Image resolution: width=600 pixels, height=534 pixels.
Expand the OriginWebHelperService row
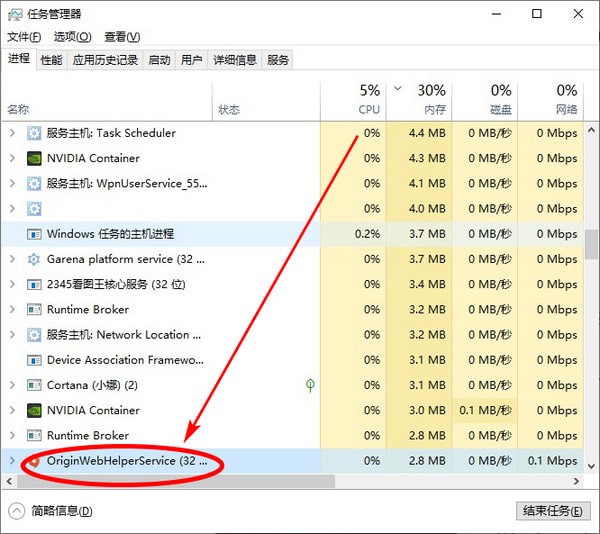pyautogui.click(x=12, y=461)
